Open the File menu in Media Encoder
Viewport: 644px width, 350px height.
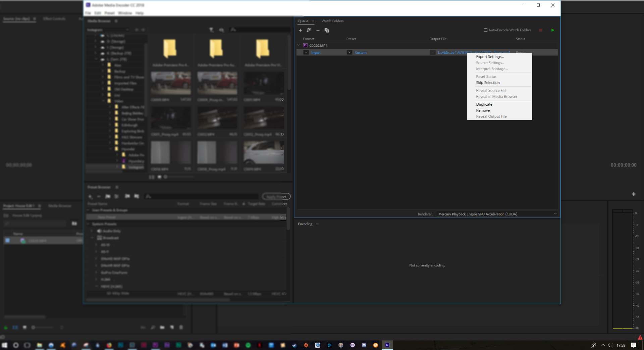(x=88, y=13)
